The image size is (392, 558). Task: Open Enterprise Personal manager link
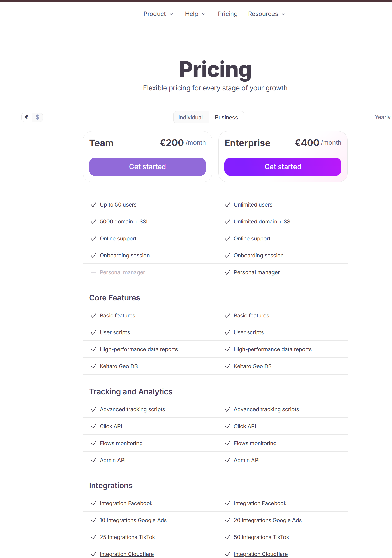click(257, 272)
